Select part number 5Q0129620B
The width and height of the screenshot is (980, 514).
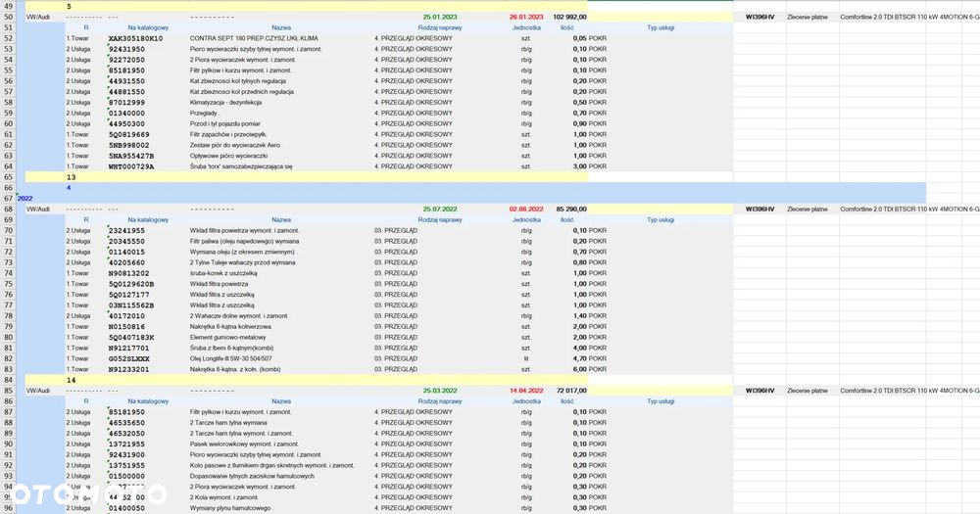coord(131,284)
